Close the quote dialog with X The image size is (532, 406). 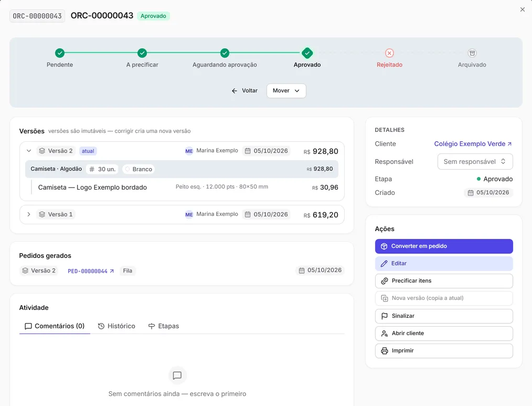(523, 9)
